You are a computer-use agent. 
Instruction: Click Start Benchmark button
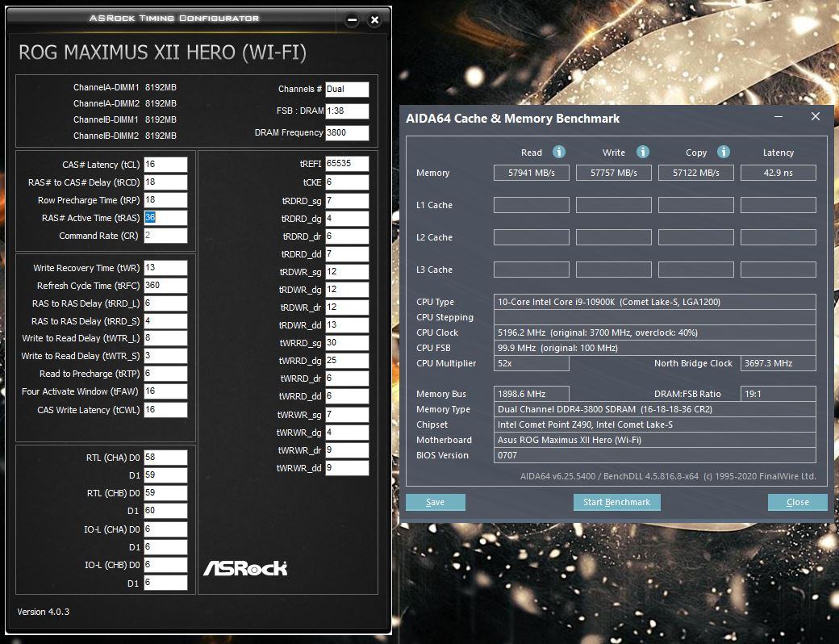(617, 502)
